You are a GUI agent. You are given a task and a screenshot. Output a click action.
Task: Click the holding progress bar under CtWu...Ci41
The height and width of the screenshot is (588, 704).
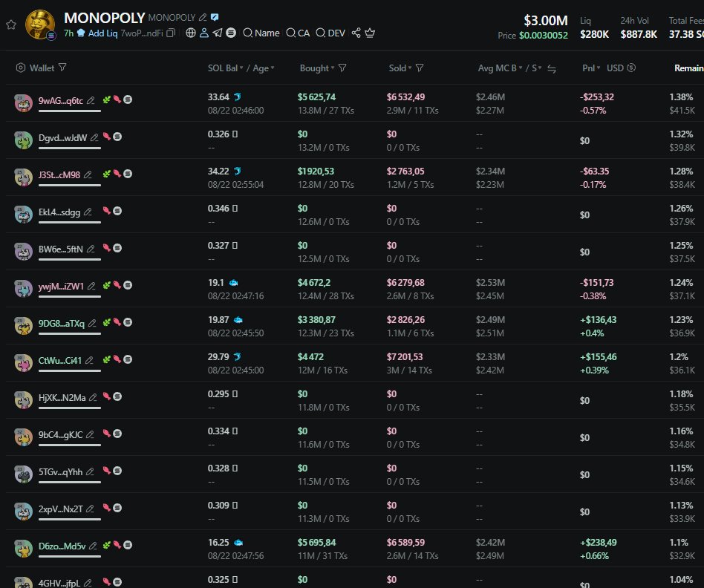[x=70, y=370]
